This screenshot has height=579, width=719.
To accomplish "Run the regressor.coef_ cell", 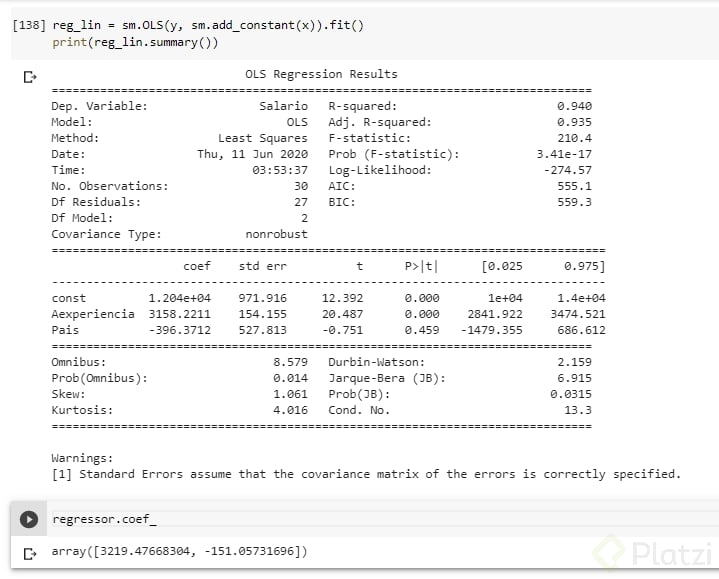I will [30, 519].
